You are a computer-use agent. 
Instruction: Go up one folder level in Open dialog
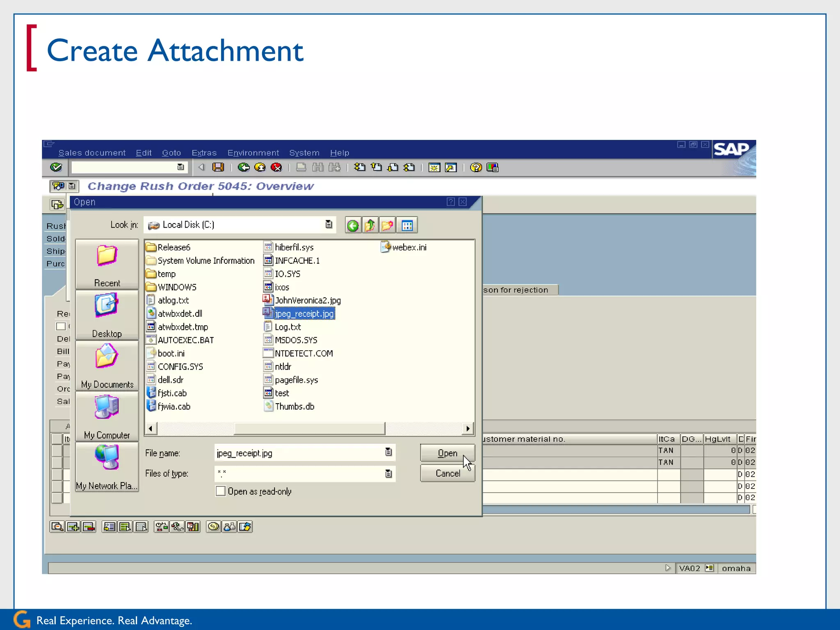(370, 225)
